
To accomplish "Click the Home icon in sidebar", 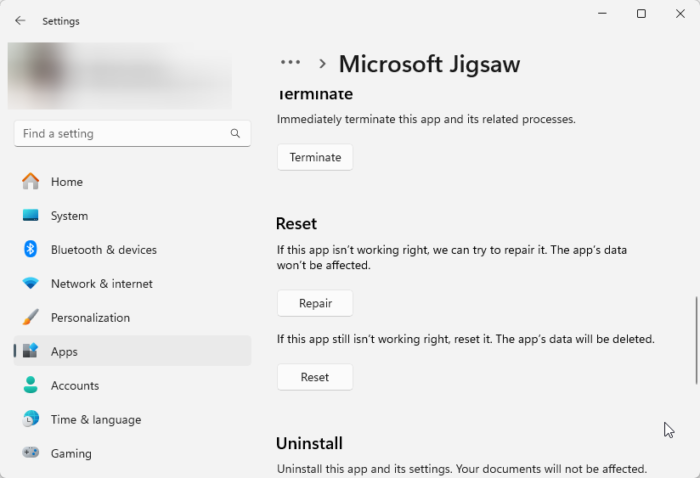I will click(x=31, y=182).
